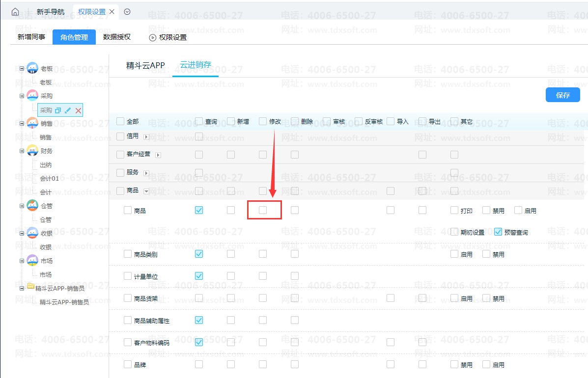
Task: Enable 期初设置 permission checkbox
Action: click(x=454, y=232)
